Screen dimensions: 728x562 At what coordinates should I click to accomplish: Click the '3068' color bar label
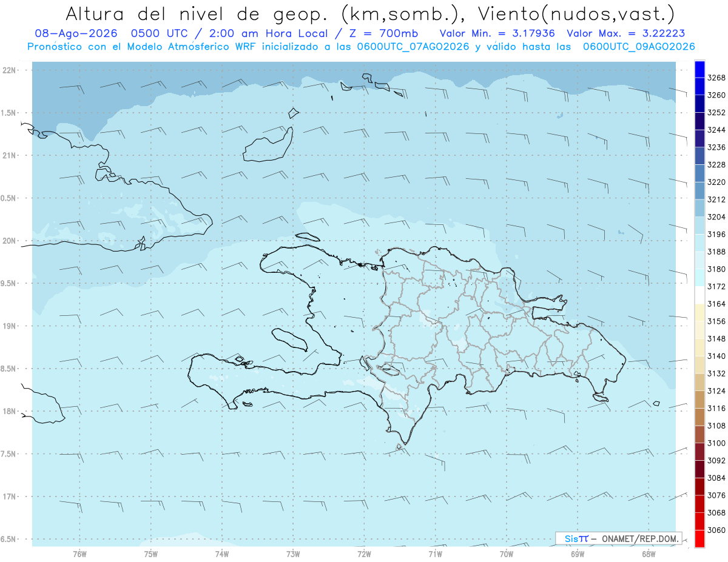click(x=716, y=513)
